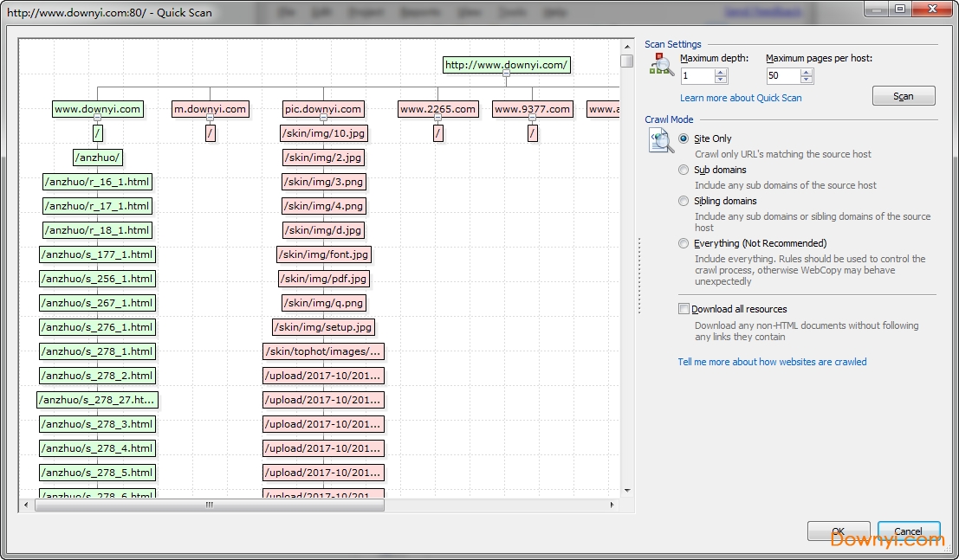Click the Maximum depth input field

697,76
